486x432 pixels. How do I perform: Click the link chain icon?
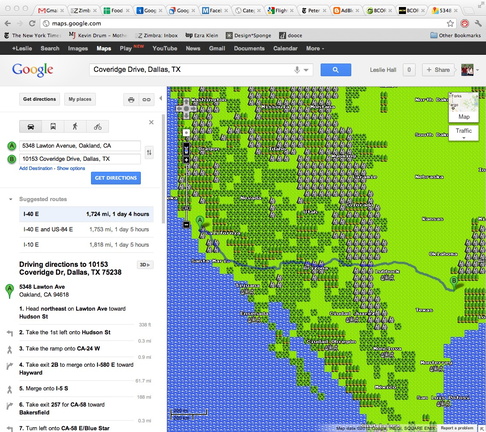click(x=146, y=99)
